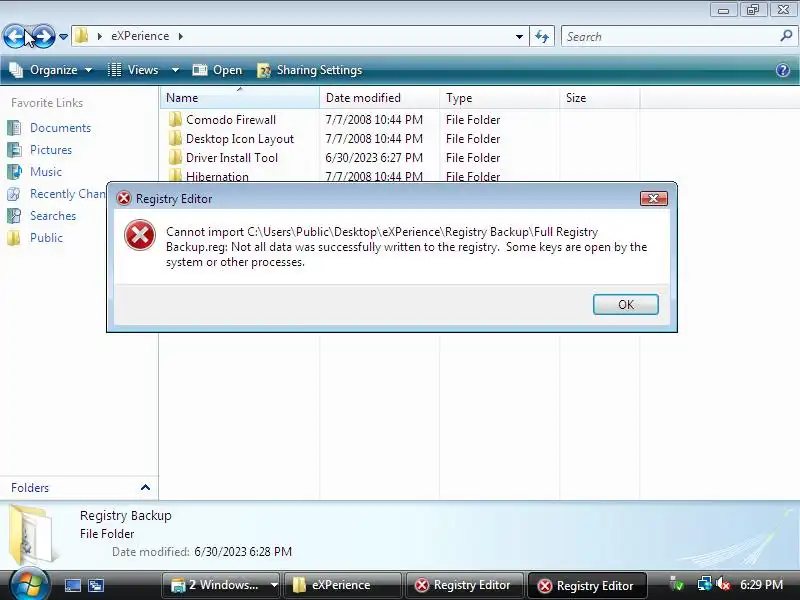The image size is (800, 600).
Task: Click the Views button
Action: [x=134, y=70]
